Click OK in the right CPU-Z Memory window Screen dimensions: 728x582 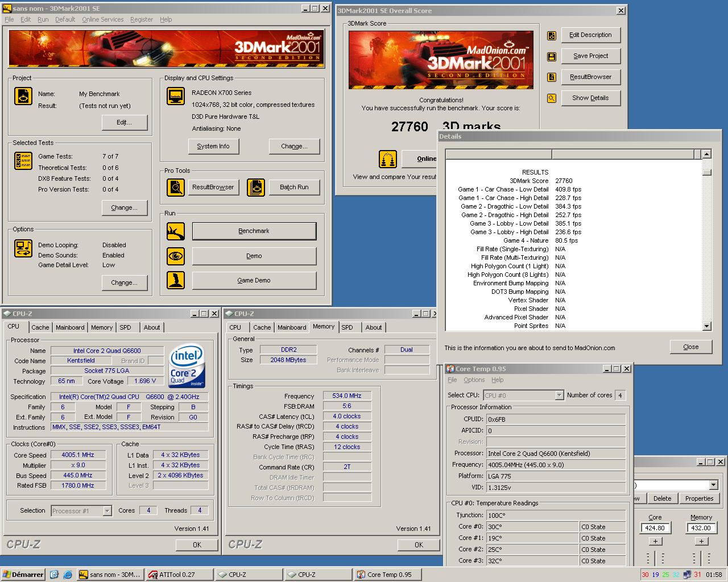419,544
